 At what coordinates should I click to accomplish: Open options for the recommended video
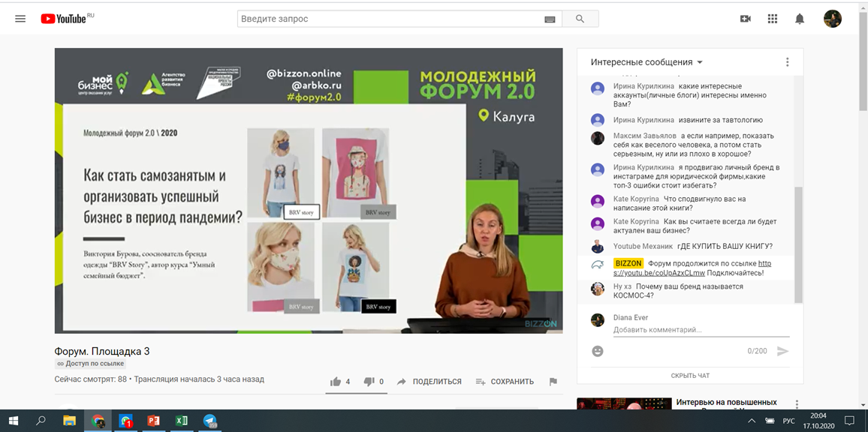797,404
